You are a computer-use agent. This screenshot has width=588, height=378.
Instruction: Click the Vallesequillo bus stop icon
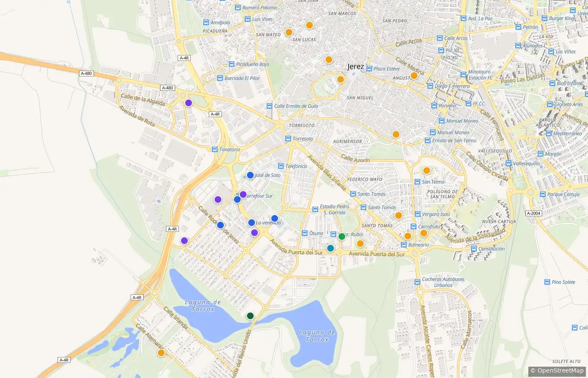pyautogui.click(x=509, y=163)
